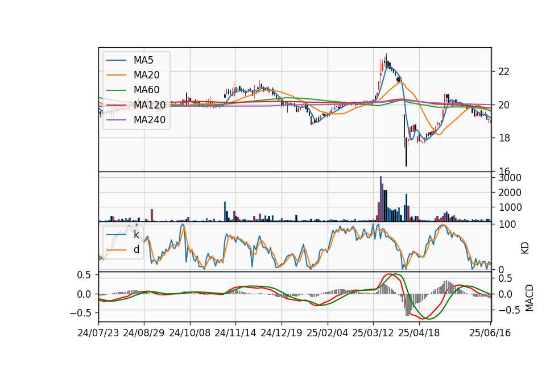Click the MA240 legend label
546x392 pixels.
(150, 120)
